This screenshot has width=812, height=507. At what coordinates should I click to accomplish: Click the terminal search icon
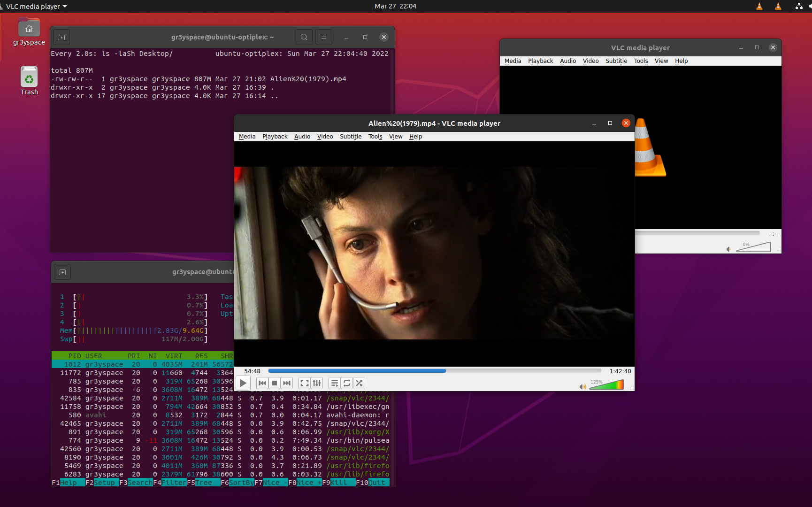pos(304,37)
